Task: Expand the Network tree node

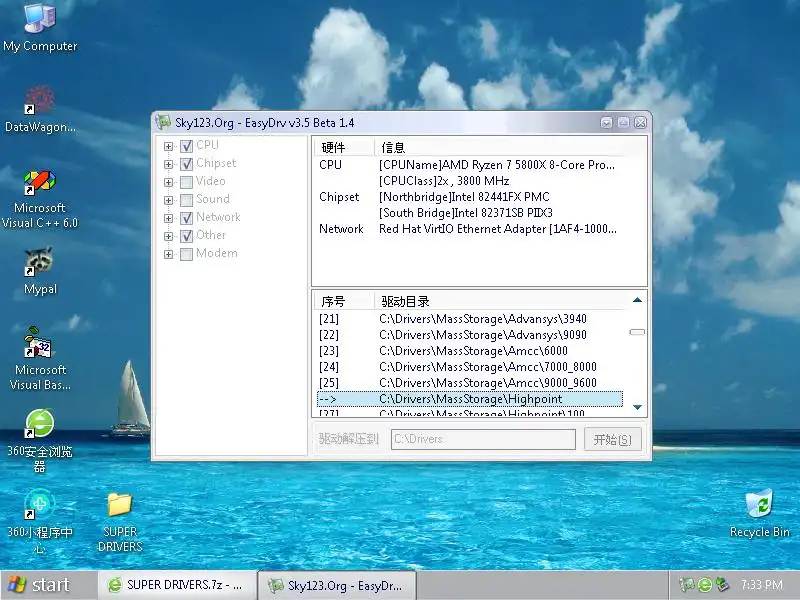Action: pyautogui.click(x=168, y=218)
